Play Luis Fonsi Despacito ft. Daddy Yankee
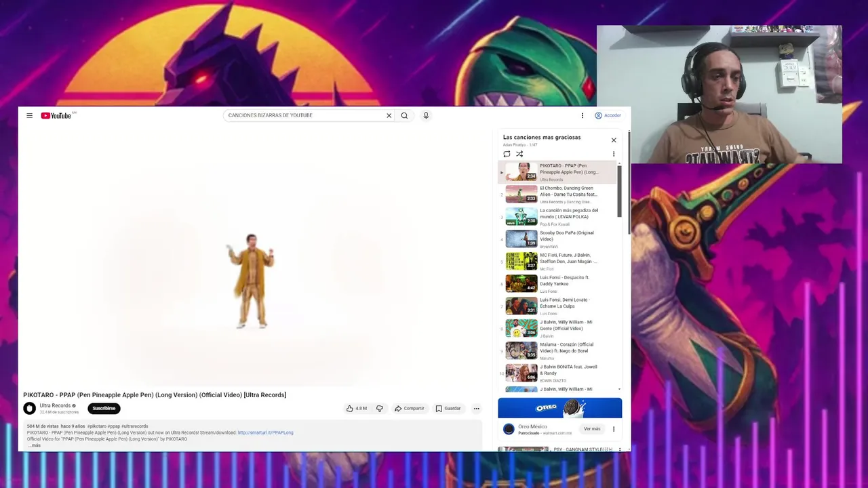The height and width of the screenshot is (488, 868). [558, 284]
